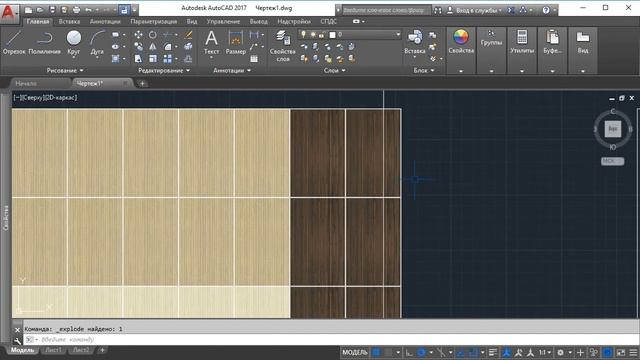Viewport: 640px width, 360px height.
Task: Add new drawing tab with plus button
Action: (142, 84)
